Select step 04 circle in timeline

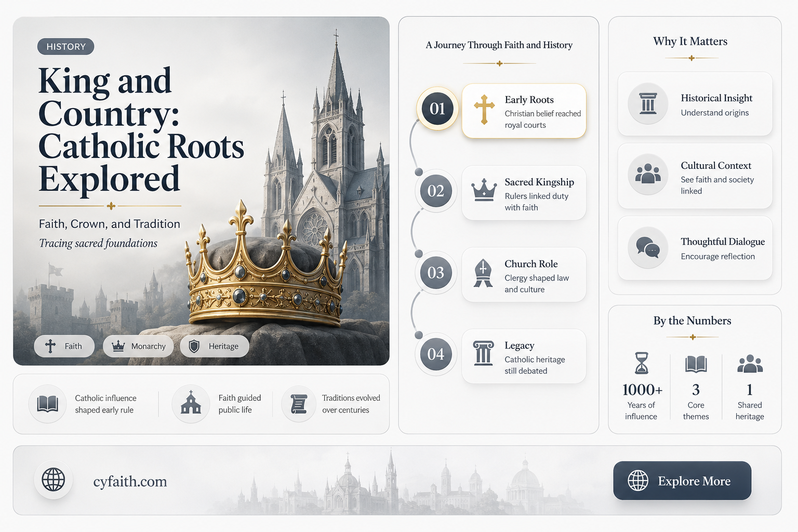coord(436,354)
